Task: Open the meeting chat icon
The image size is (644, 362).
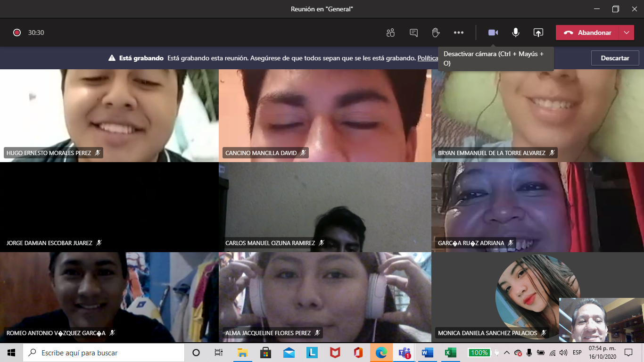Action: point(413,33)
